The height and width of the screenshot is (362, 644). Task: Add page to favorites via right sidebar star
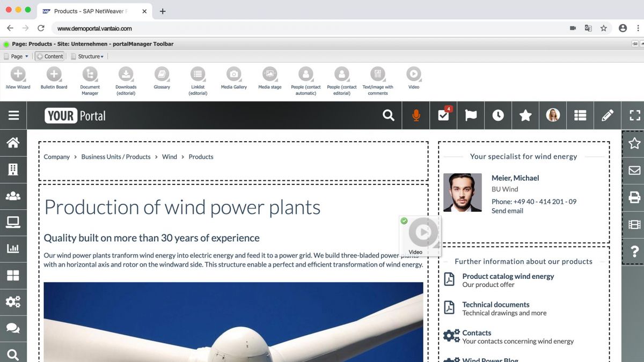click(634, 144)
